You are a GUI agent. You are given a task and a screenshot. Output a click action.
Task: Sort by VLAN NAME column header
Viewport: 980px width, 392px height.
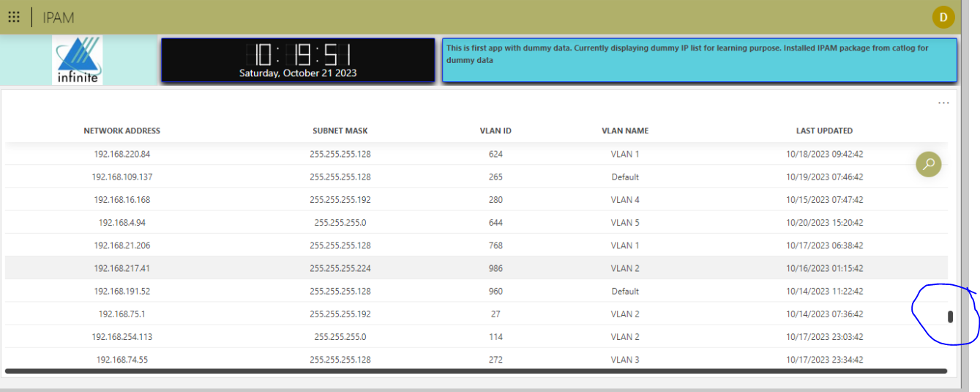click(625, 131)
